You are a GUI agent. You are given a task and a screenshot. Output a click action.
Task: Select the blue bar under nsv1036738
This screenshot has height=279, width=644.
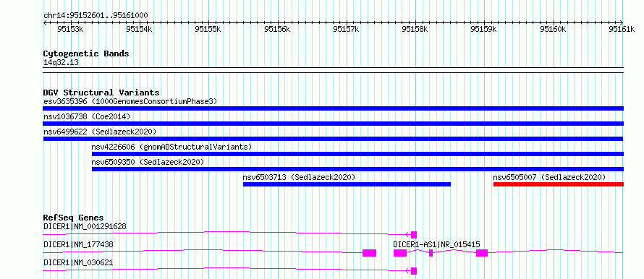pyautogui.click(x=333, y=124)
